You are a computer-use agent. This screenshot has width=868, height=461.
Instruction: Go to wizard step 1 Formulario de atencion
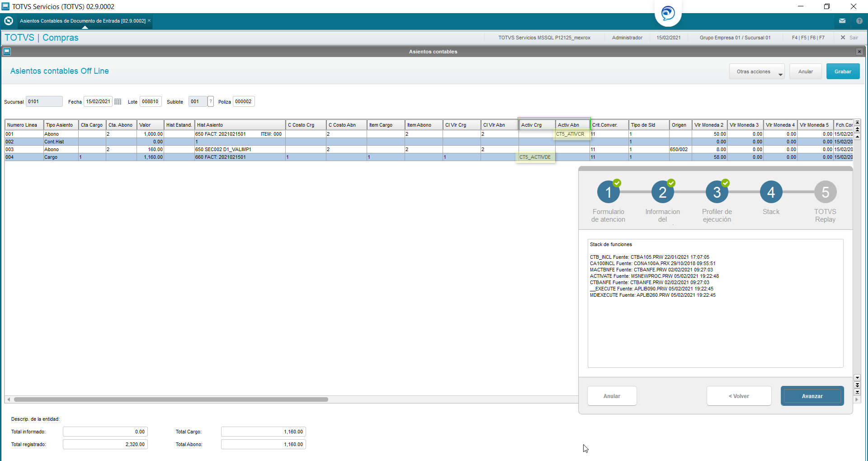click(609, 192)
